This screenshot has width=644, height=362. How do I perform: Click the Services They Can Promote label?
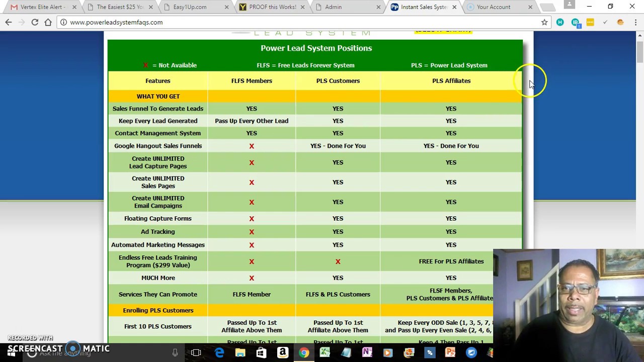point(158,295)
